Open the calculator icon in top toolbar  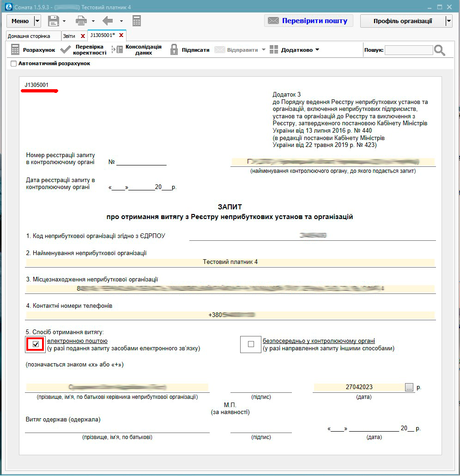(136, 21)
